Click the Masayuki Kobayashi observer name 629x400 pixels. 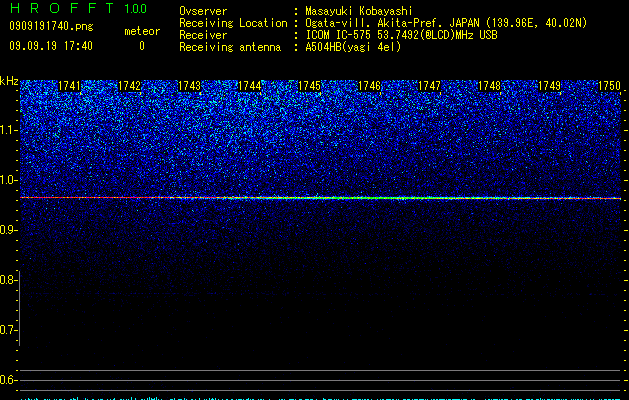359,11
